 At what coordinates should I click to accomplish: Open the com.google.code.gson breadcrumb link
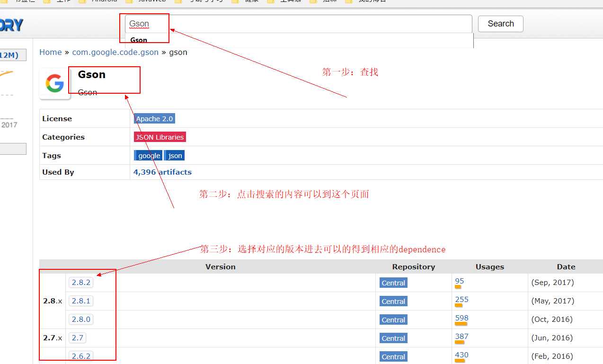115,52
